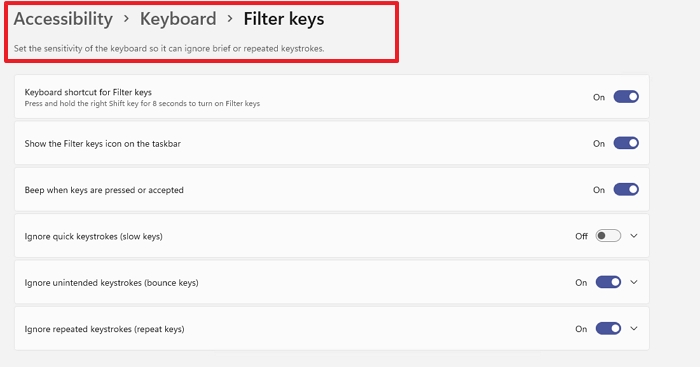Switch off Ignore repeated keystrokes toggle

(x=608, y=329)
